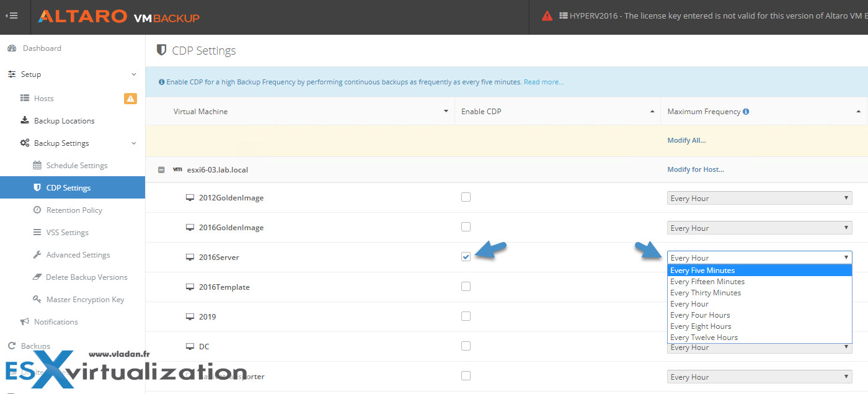Image resolution: width=868 pixels, height=394 pixels.
Task: Open the Dashboard from the sidebar
Action: pos(42,48)
